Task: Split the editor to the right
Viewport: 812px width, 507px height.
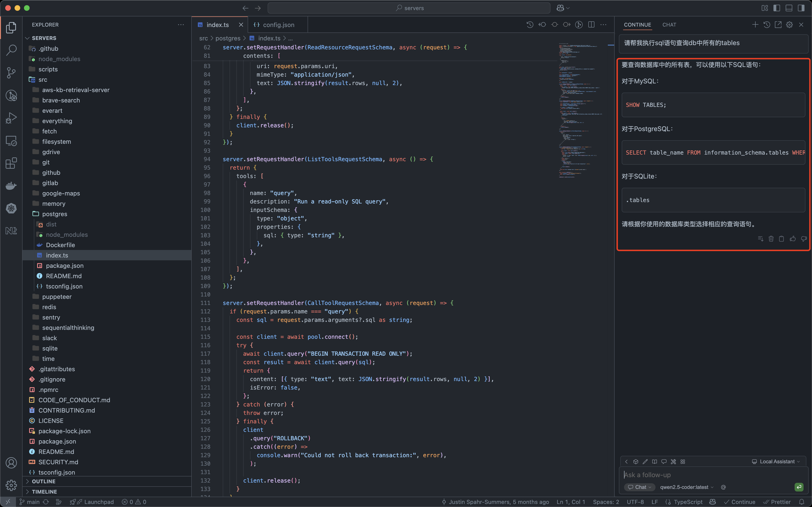Action: [591, 24]
